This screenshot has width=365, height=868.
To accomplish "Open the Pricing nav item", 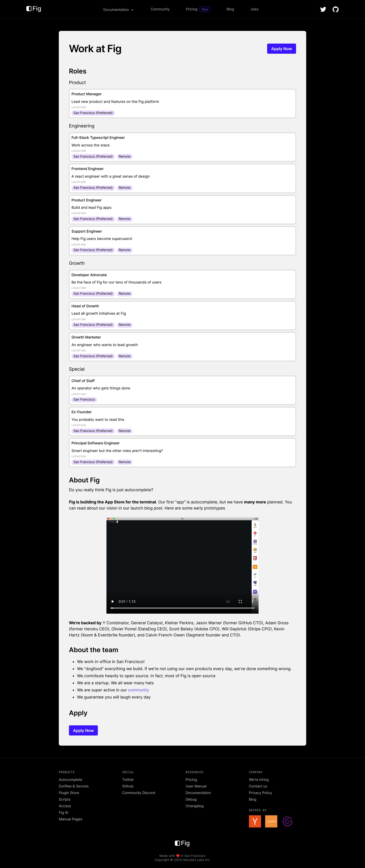I will coord(191,9).
